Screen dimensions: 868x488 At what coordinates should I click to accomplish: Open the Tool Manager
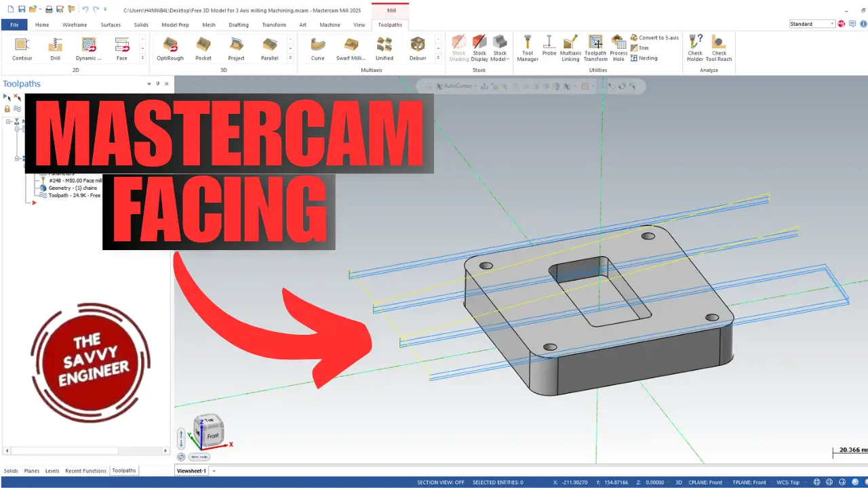pyautogui.click(x=528, y=48)
